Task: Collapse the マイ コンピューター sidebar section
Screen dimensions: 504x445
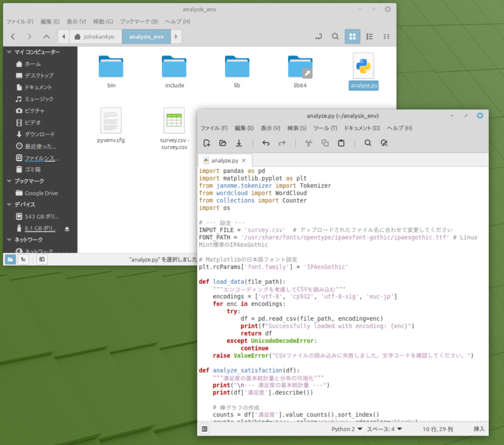Action: click(9, 52)
